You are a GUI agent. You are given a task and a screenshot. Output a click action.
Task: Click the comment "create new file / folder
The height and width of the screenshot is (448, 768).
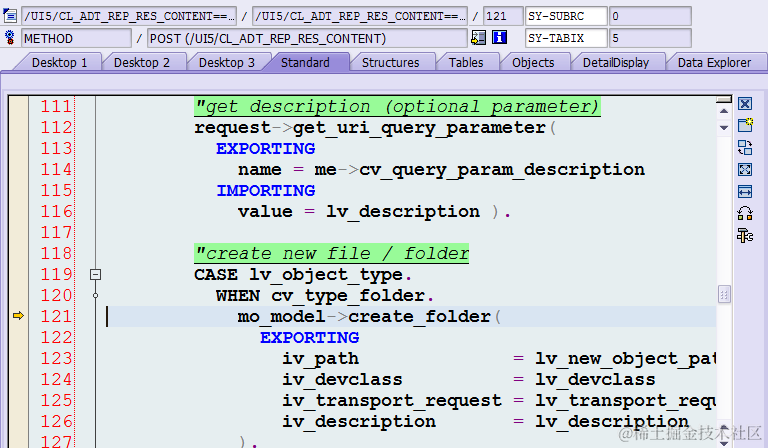(332, 254)
